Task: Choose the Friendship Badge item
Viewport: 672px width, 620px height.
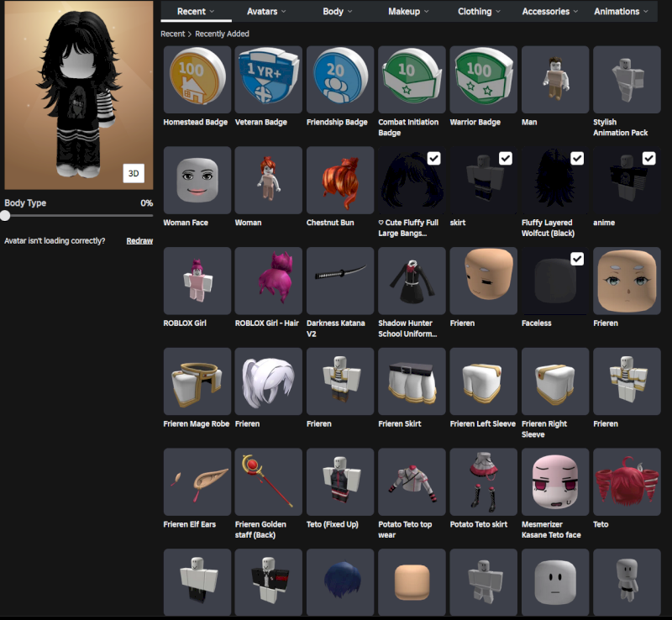Action: coord(340,80)
